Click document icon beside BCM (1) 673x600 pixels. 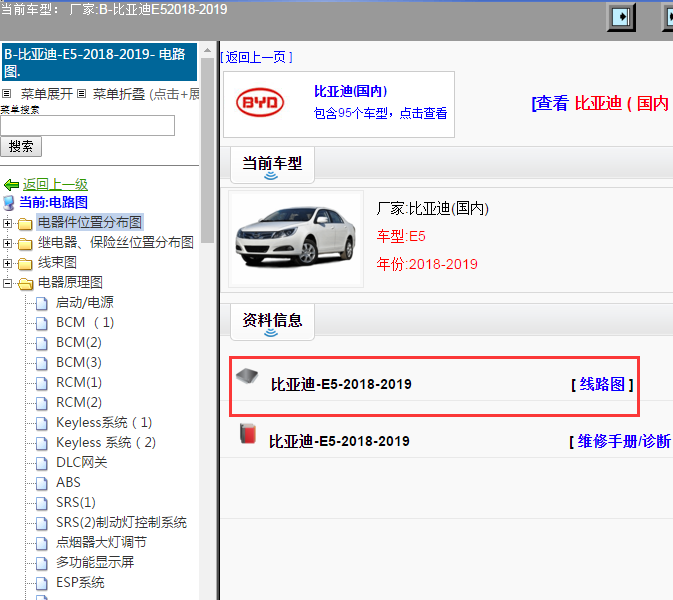[x=42, y=323]
